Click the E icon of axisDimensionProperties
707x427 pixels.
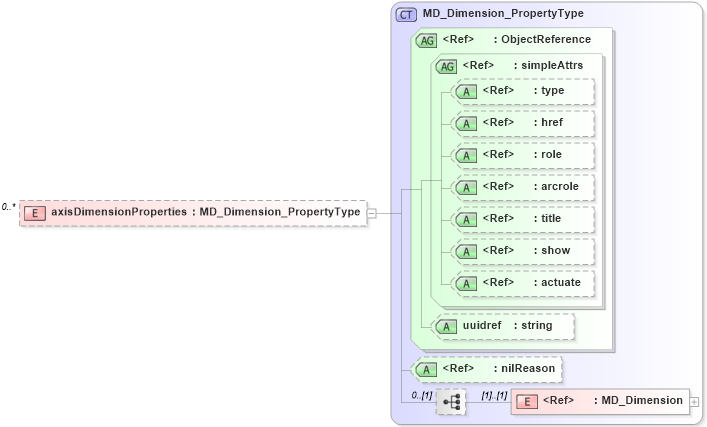coord(35,213)
